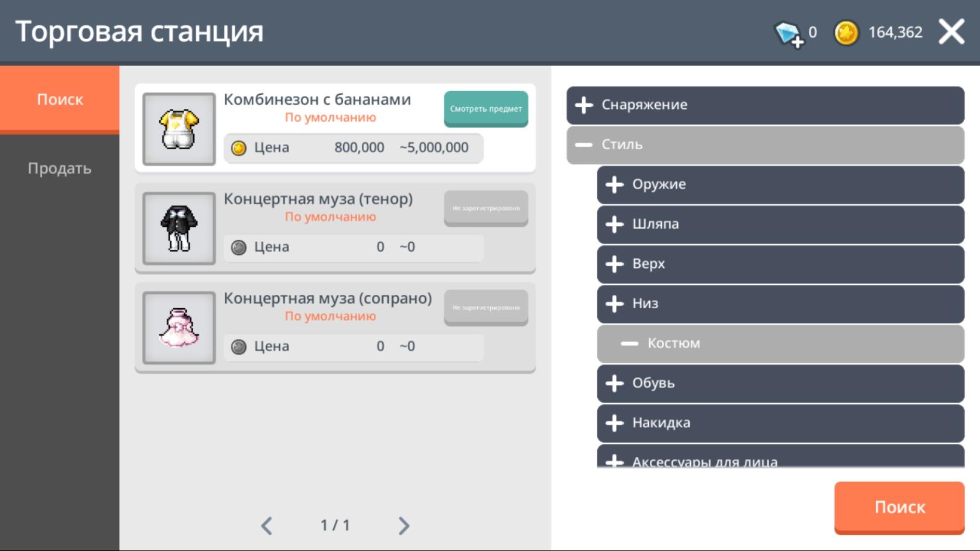Click Смотреть предмет for banana overalls

point(486,109)
